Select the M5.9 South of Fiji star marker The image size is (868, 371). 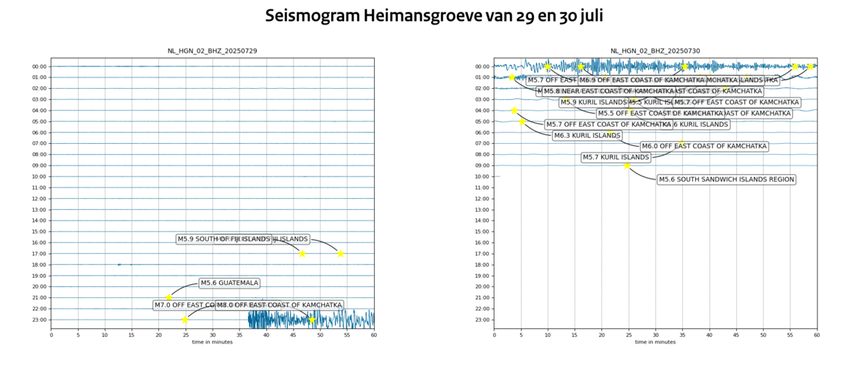[302, 253]
